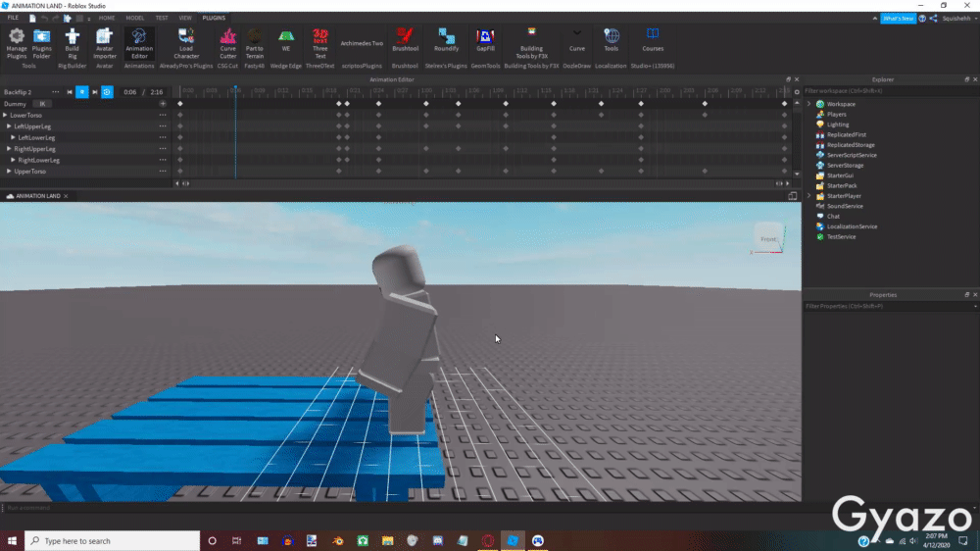Image resolution: width=980 pixels, height=551 pixels.
Task: Activate the Curve Cutter plugin
Action: click(x=228, y=44)
